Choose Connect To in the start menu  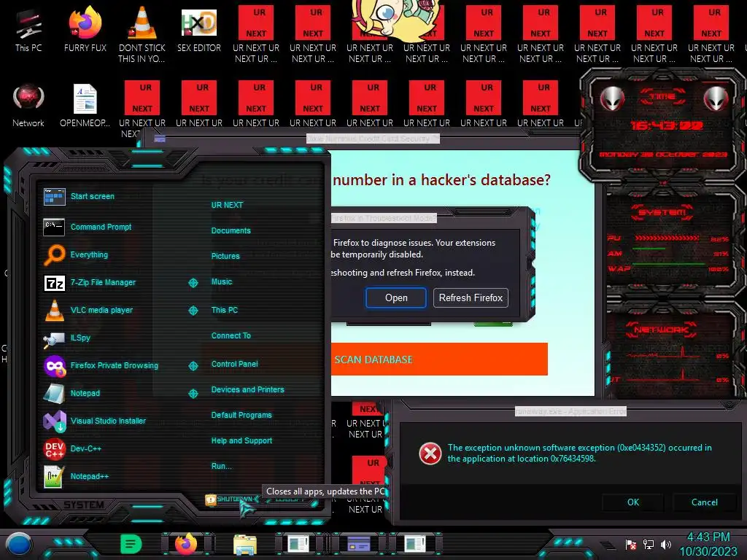click(x=231, y=335)
